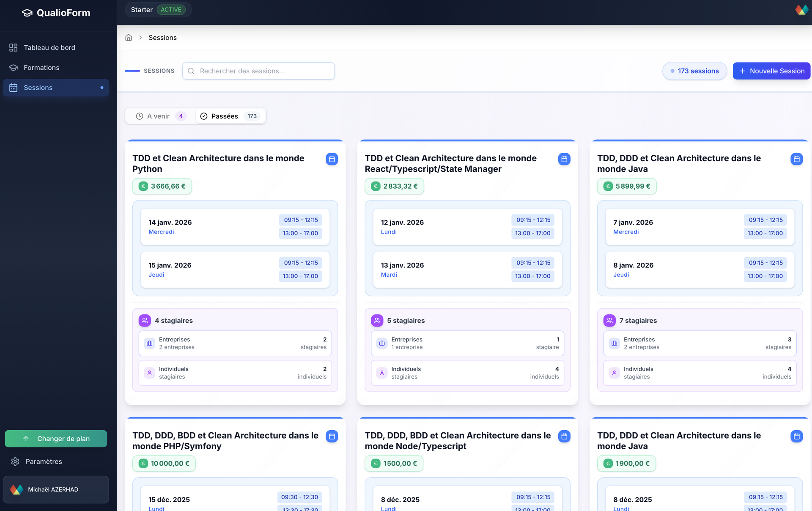This screenshot has width=812, height=511.
Task: Click the QualioForm logo
Action: coord(56,13)
